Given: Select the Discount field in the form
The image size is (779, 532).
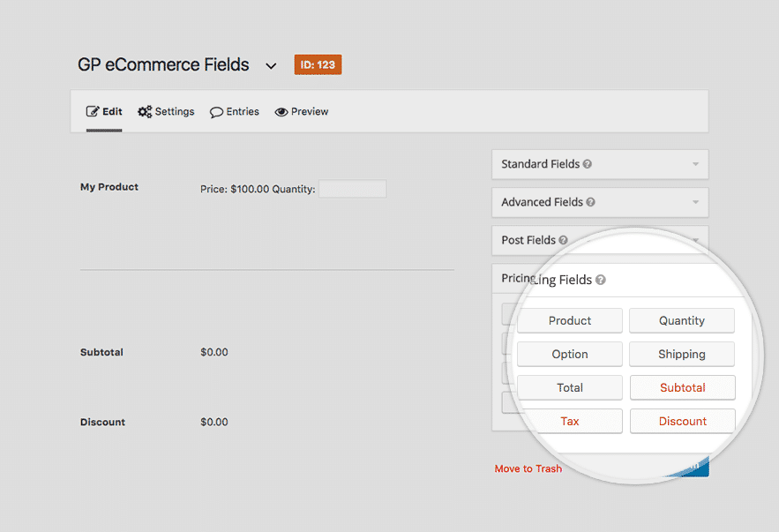Looking at the screenshot, I should (x=103, y=422).
